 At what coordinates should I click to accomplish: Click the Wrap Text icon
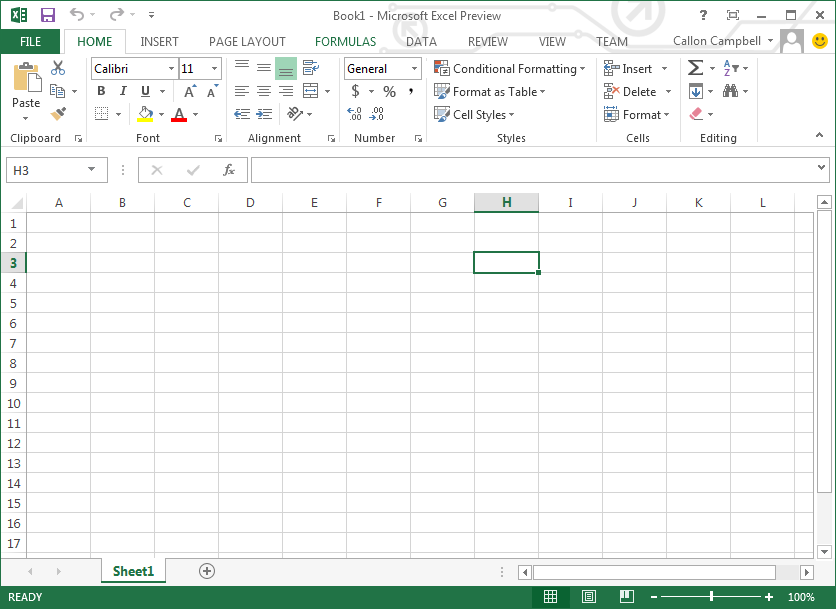point(311,68)
